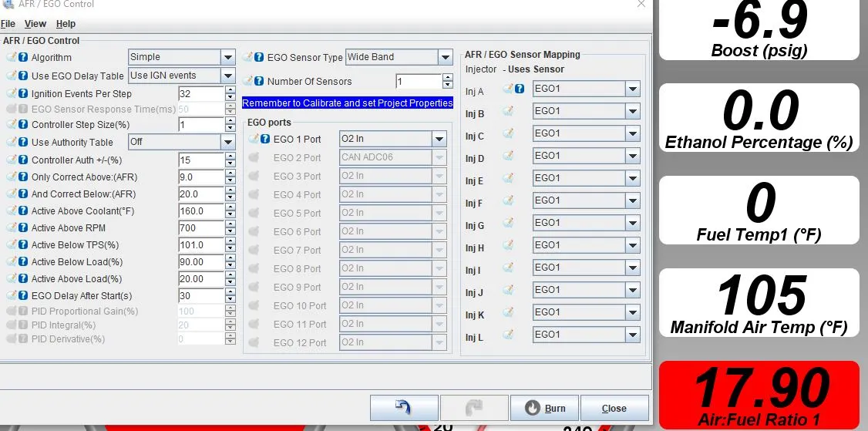Click the note pencil icon for EGO Sensor Type

(x=247, y=56)
